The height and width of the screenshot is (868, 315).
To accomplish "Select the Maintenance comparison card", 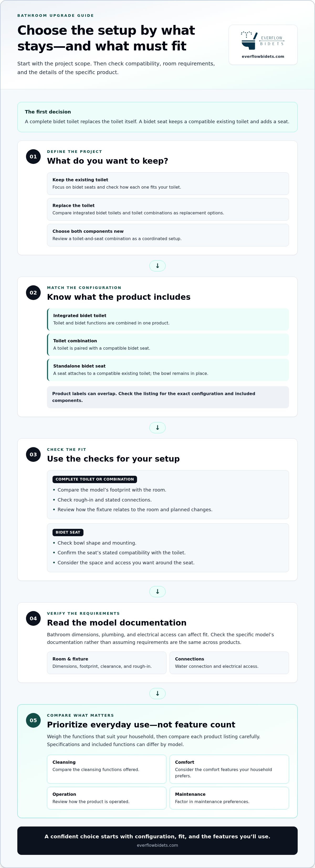I will pos(229,798).
